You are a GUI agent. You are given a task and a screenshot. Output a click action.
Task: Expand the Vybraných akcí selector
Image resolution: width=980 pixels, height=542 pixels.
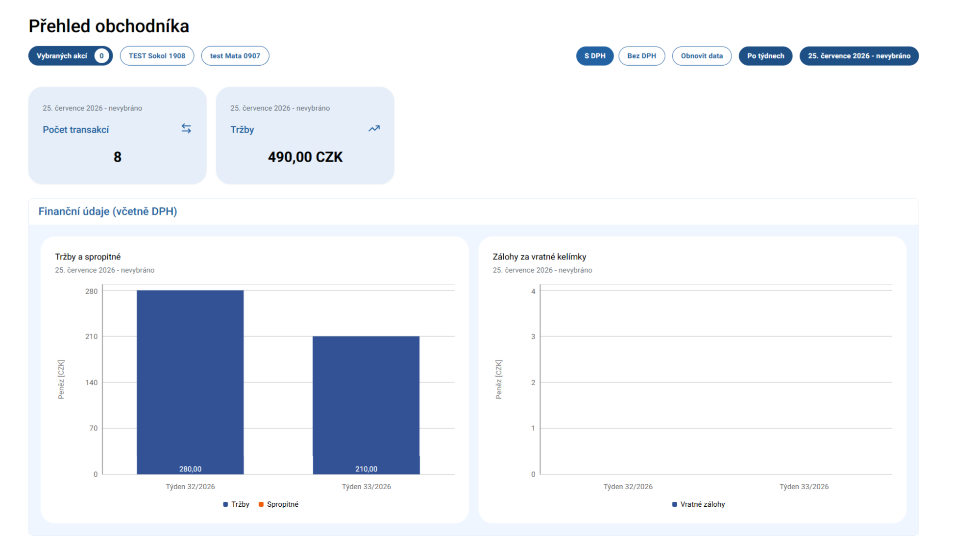(x=71, y=56)
